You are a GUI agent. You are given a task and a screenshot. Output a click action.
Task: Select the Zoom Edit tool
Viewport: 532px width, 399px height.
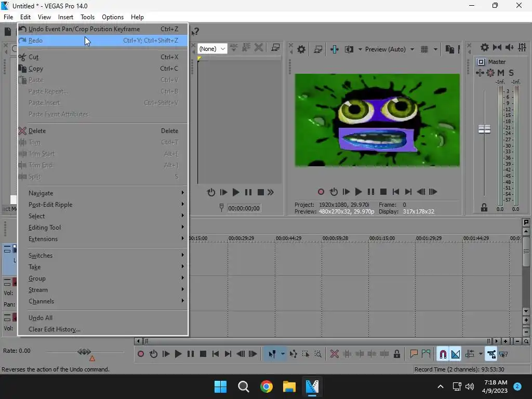click(318, 354)
